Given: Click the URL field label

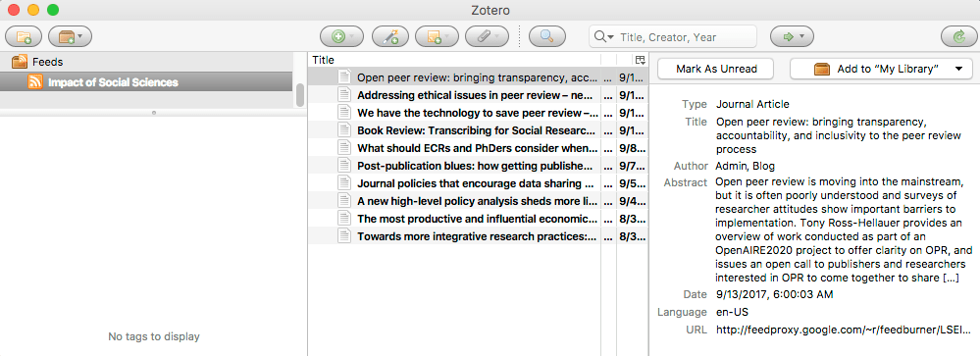Looking at the screenshot, I should 696,330.
